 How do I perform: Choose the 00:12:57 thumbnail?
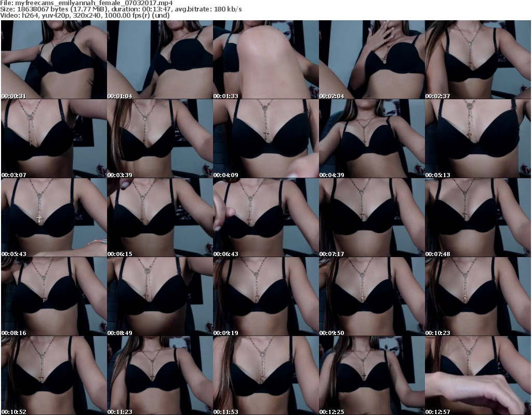coord(478,376)
